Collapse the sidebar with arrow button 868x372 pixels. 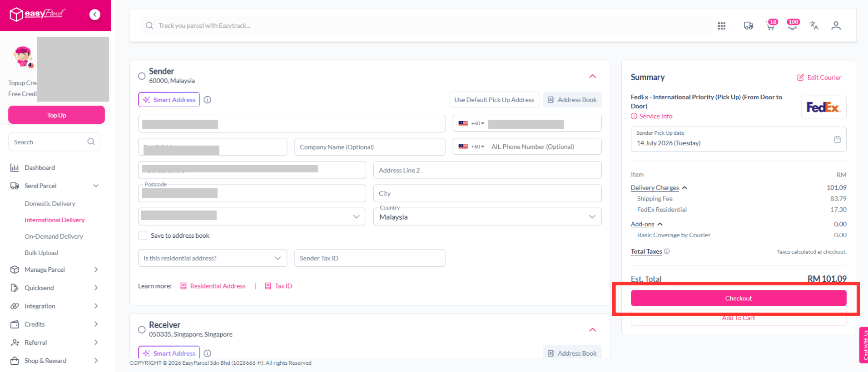[x=94, y=15]
